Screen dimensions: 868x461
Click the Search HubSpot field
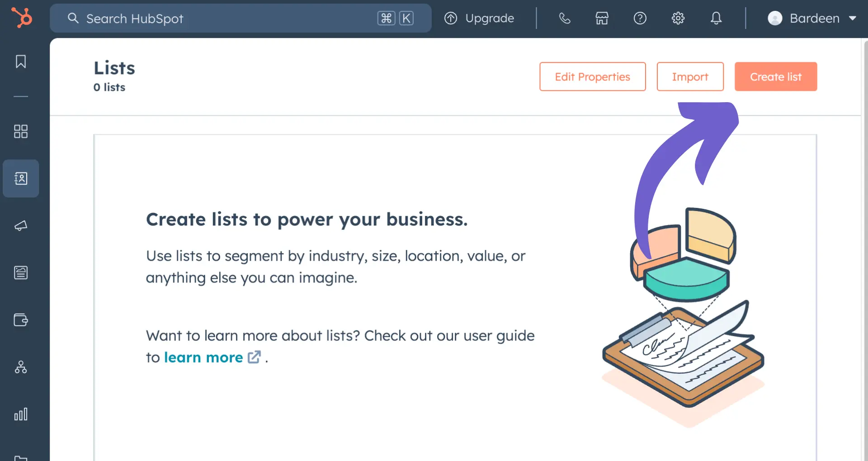[241, 18]
